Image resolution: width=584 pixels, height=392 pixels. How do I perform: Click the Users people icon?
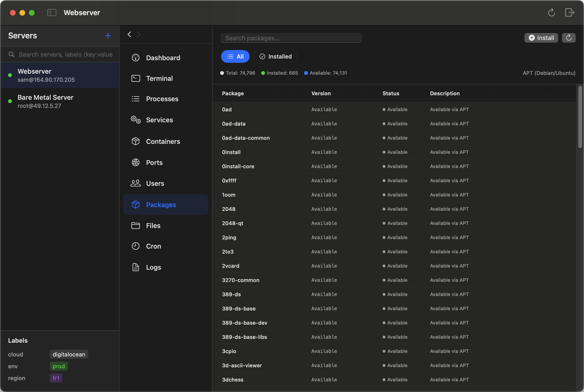click(x=136, y=183)
